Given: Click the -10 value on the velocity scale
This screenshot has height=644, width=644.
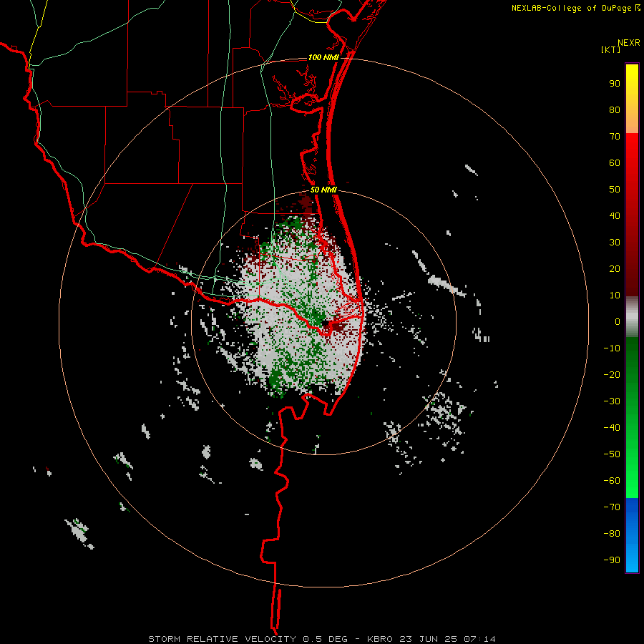Looking at the screenshot, I should [612, 348].
